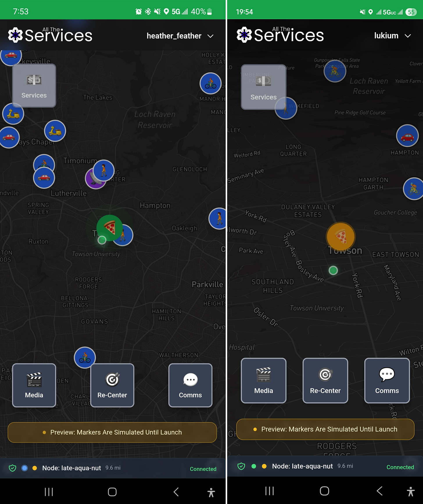The width and height of the screenshot is (423, 504).
Task: Tap cyclist marker near Gunpowder Falls State Park
Action: [335, 71]
